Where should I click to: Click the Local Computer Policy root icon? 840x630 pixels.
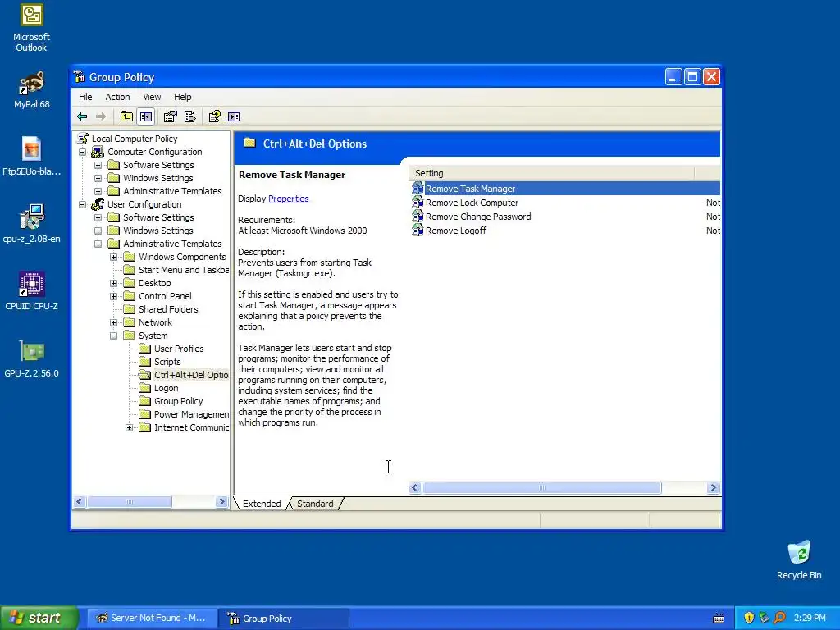click(x=83, y=138)
